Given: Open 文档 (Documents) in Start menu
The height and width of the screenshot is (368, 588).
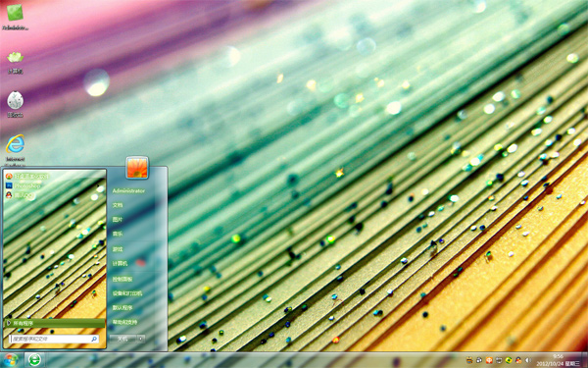Looking at the screenshot, I should coord(118,205).
